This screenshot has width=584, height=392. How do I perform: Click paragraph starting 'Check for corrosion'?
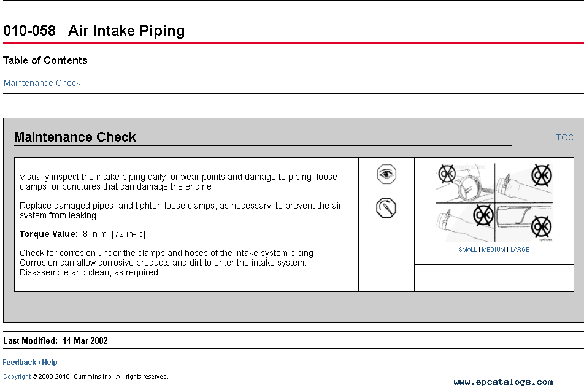click(167, 263)
